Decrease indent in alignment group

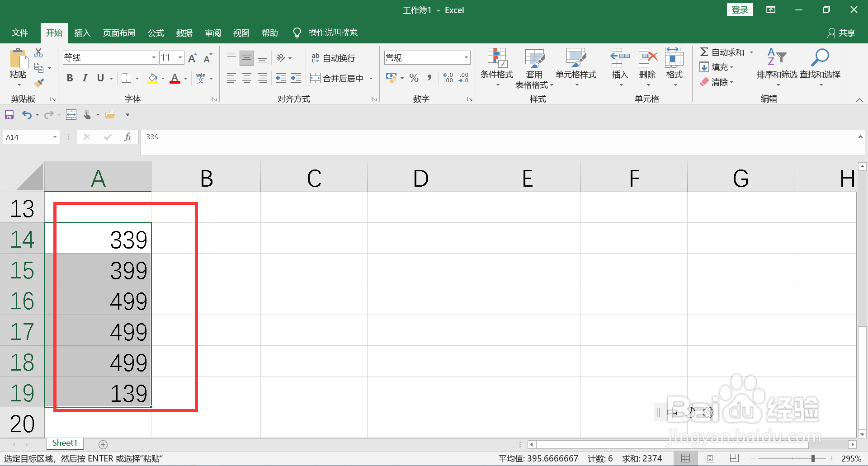(281, 78)
